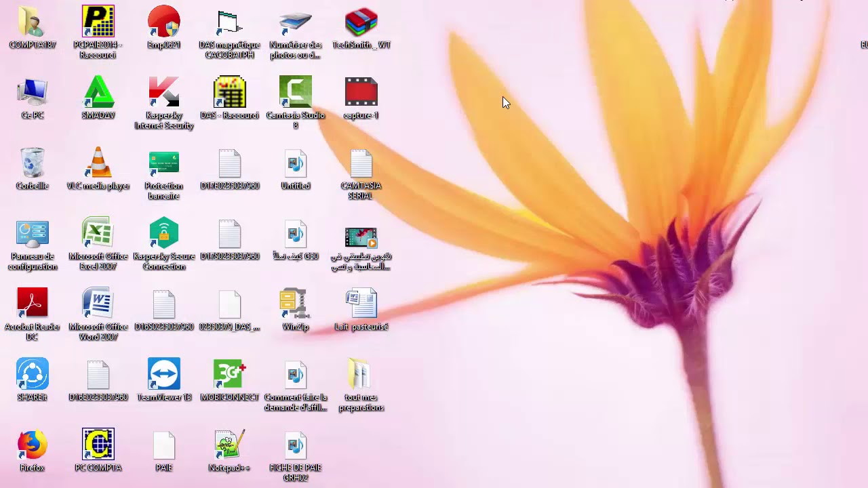Select the PC COMPTA shortcut
The image size is (868, 488).
[98, 445]
